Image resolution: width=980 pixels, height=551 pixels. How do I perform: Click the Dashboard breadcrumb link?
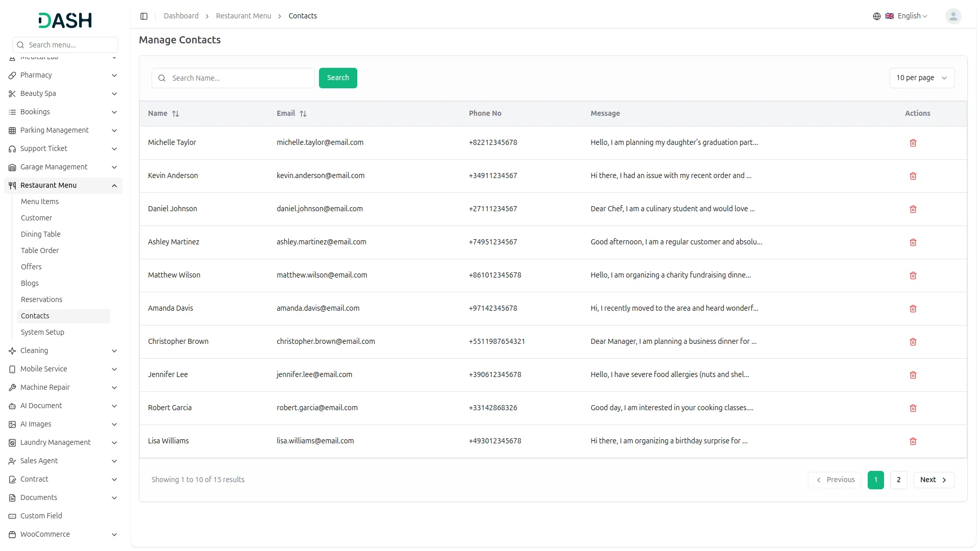click(181, 16)
